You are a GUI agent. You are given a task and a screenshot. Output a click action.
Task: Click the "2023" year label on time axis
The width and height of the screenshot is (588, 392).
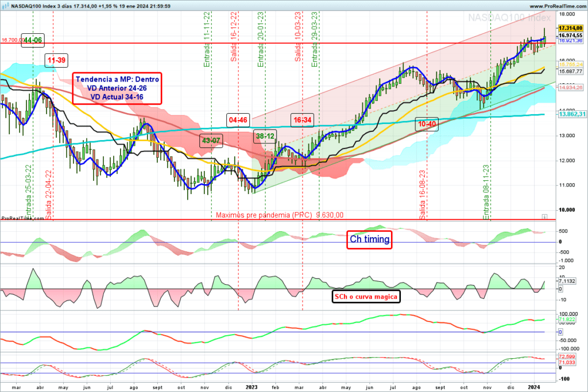(x=252, y=387)
